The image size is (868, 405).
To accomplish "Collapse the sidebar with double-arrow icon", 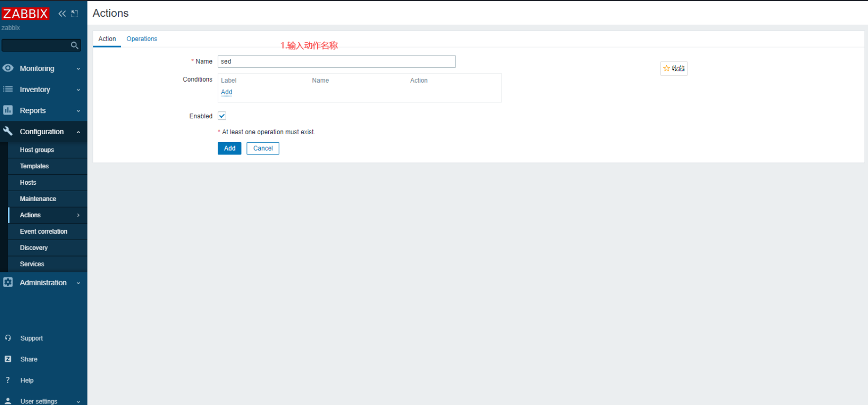I will pyautogui.click(x=62, y=13).
